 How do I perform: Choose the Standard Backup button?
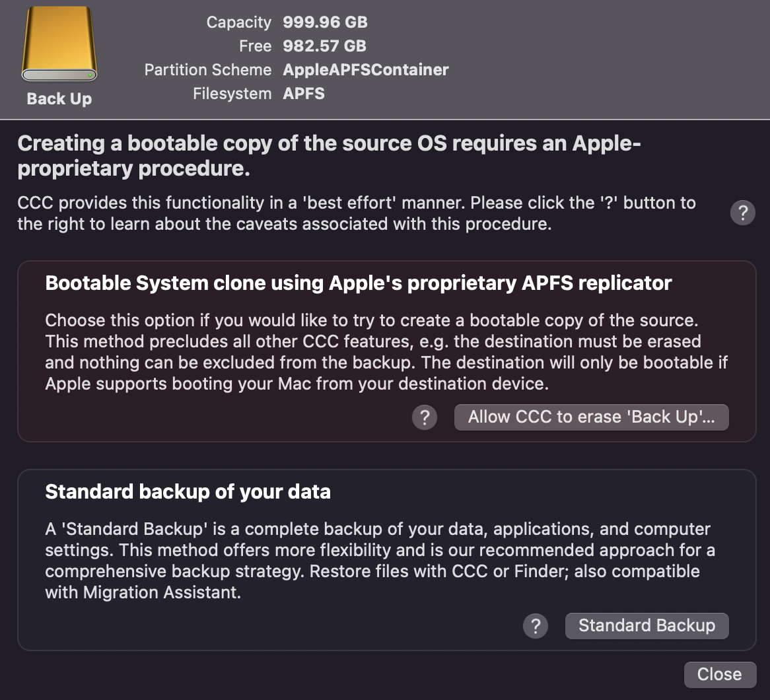coord(647,626)
